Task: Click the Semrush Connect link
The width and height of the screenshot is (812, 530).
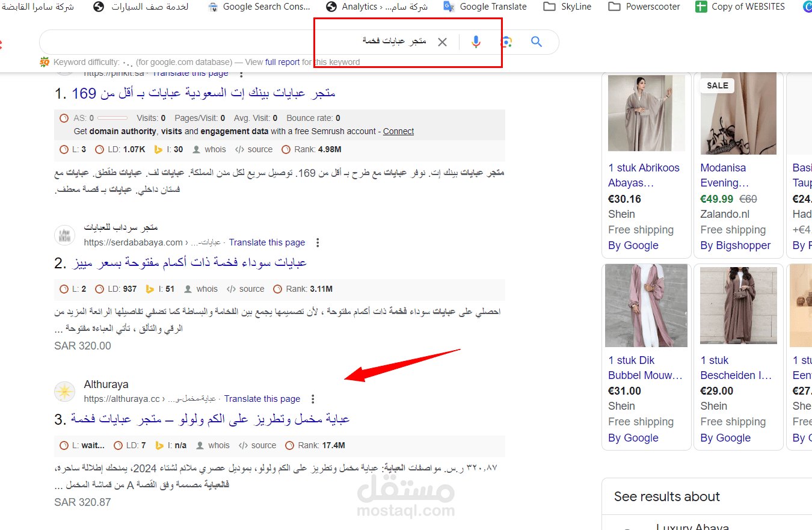Action: (x=399, y=131)
